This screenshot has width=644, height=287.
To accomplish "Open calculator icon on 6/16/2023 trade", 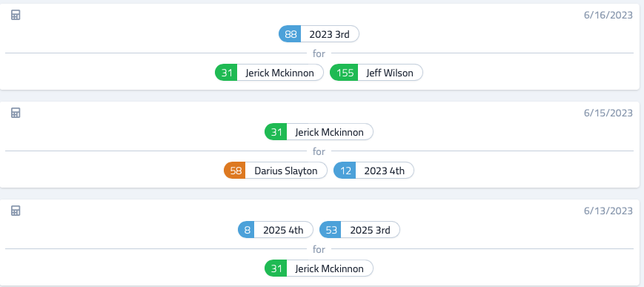I will click(x=16, y=16).
